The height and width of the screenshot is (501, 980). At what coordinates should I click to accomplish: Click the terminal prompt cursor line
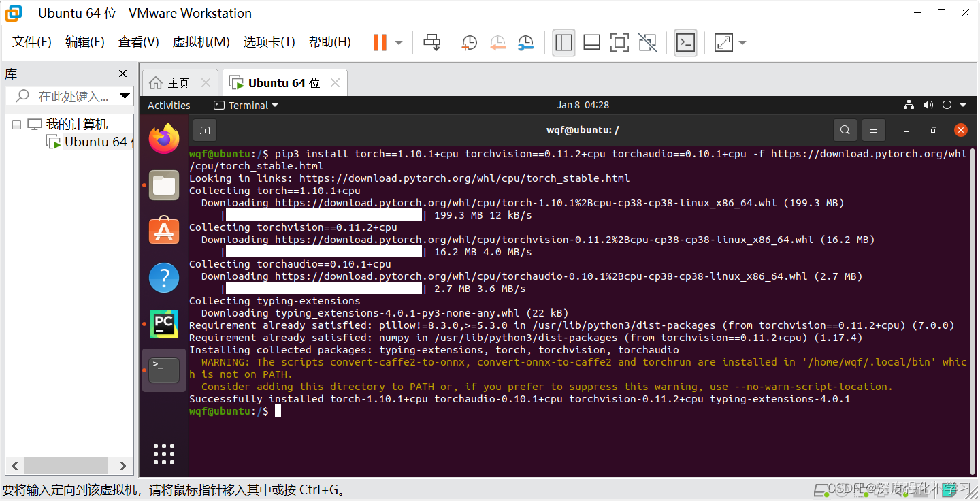pyautogui.click(x=235, y=411)
